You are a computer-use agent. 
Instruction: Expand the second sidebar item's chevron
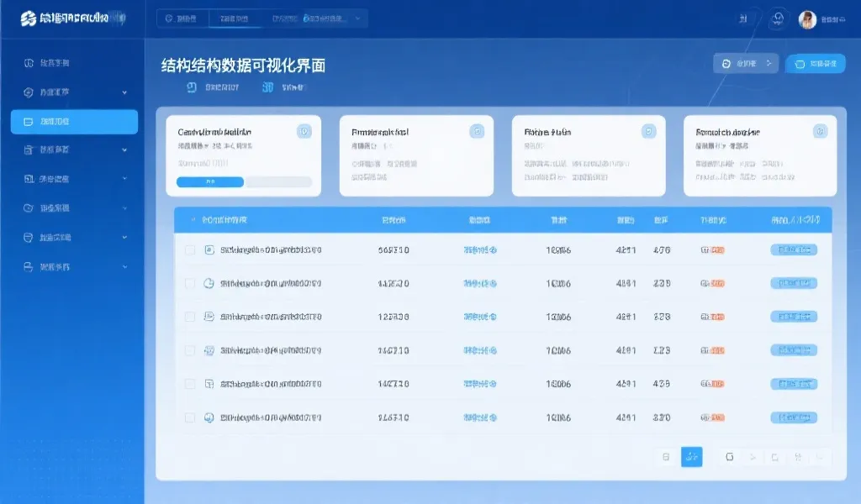tap(124, 92)
